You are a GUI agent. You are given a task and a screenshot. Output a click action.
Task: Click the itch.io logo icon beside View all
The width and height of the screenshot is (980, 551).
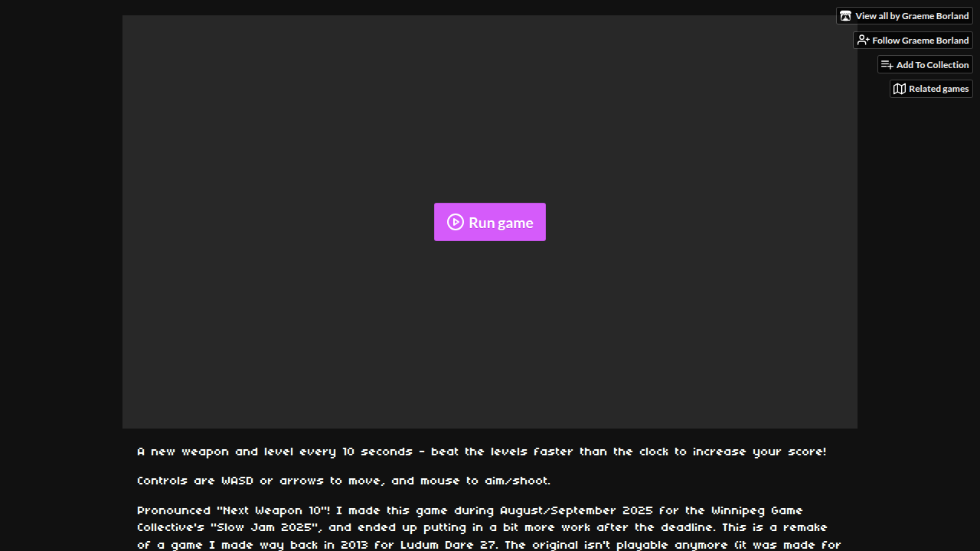845,16
